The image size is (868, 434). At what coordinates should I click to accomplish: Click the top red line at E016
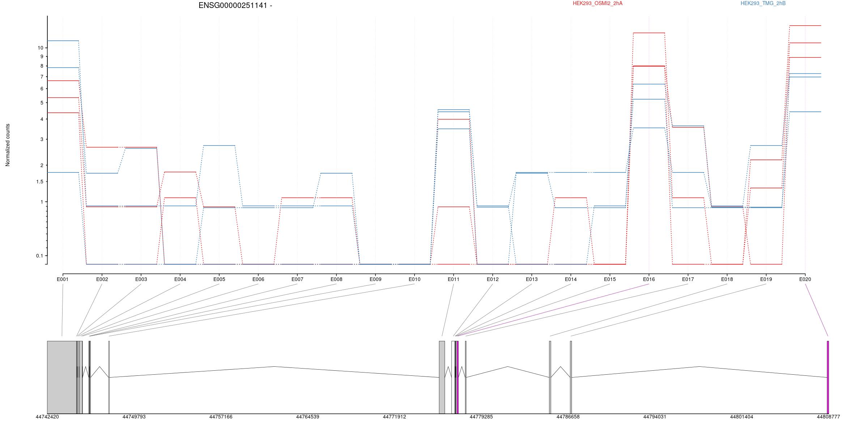point(649,33)
